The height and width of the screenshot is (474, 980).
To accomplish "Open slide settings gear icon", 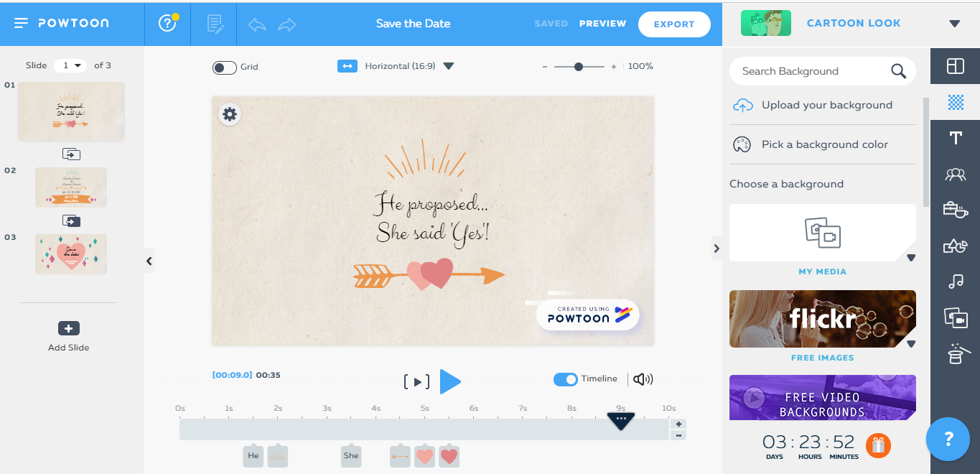I will [229, 113].
